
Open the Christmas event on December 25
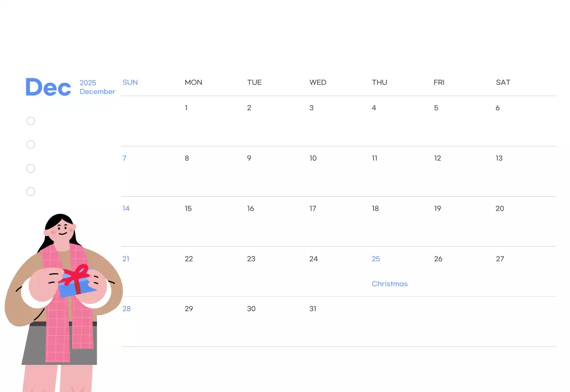click(x=390, y=284)
